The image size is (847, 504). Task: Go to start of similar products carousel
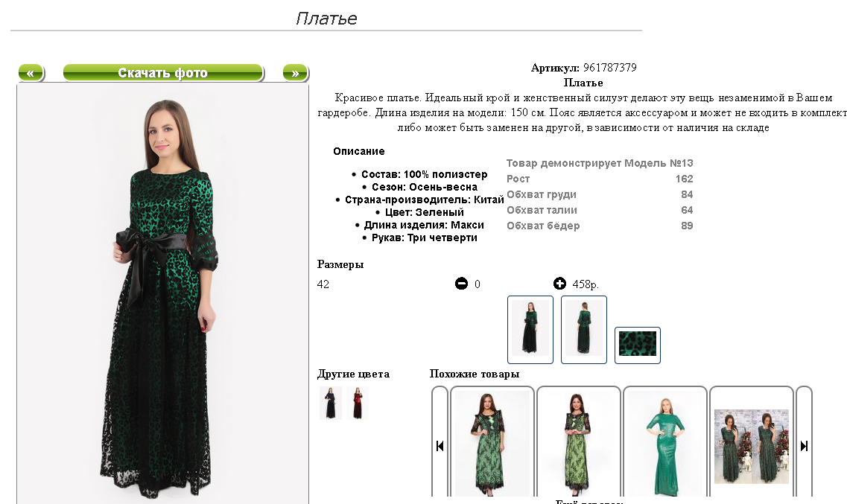(440, 446)
